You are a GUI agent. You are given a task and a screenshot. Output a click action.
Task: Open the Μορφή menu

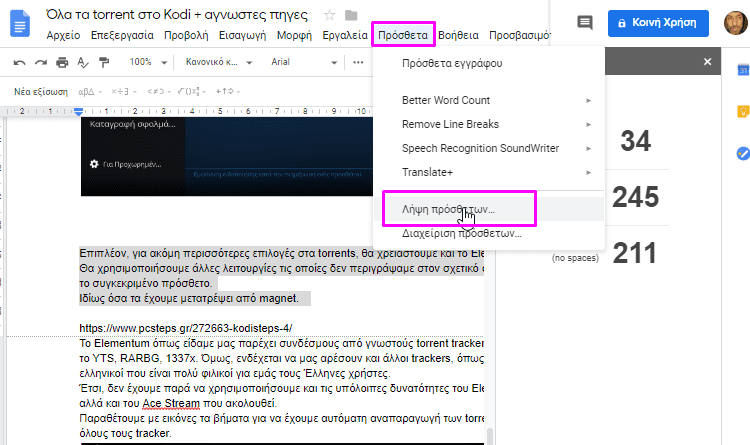click(x=294, y=35)
